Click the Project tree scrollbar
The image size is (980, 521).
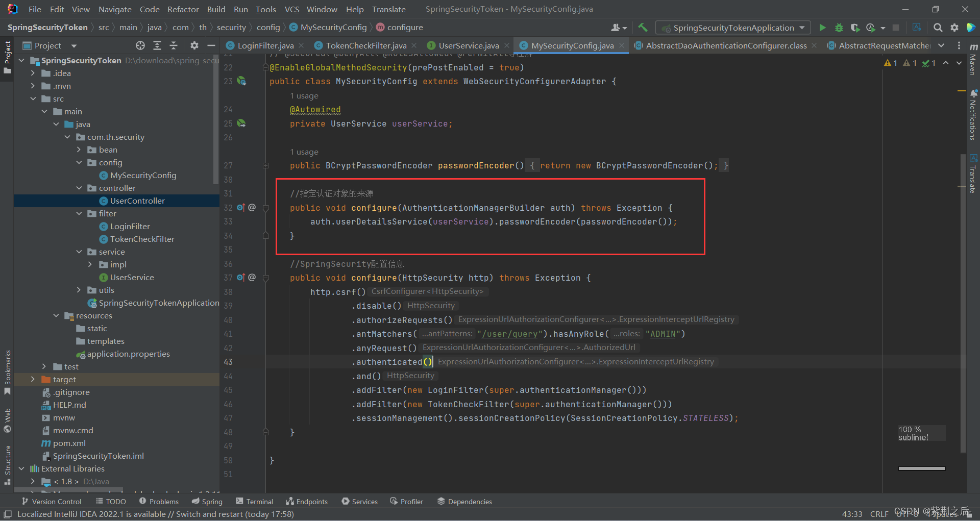pyautogui.click(x=216, y=120)
